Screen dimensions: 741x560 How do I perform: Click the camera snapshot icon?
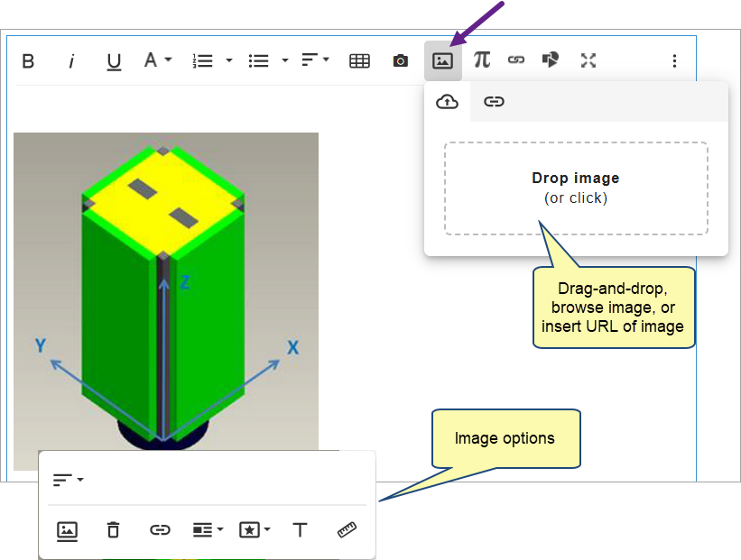click(401, 60)
